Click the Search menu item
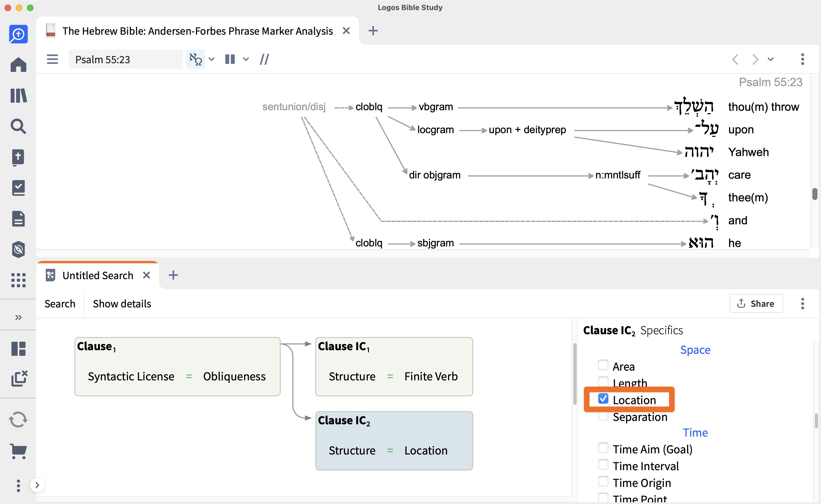This screenshot has width=821, height=504. tap(60, 304)
